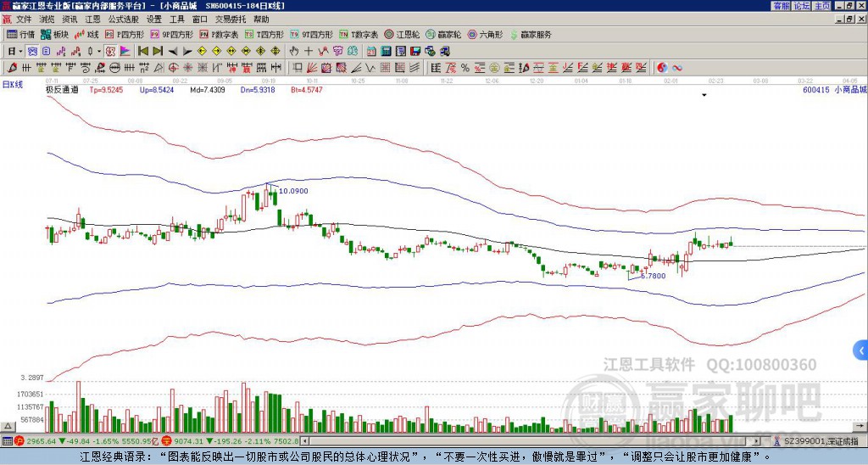The width and height of the screenshot is (868, 465).
Task: Click the 日K线 period label
Action: pyautogui.click(x=13, y=84)
